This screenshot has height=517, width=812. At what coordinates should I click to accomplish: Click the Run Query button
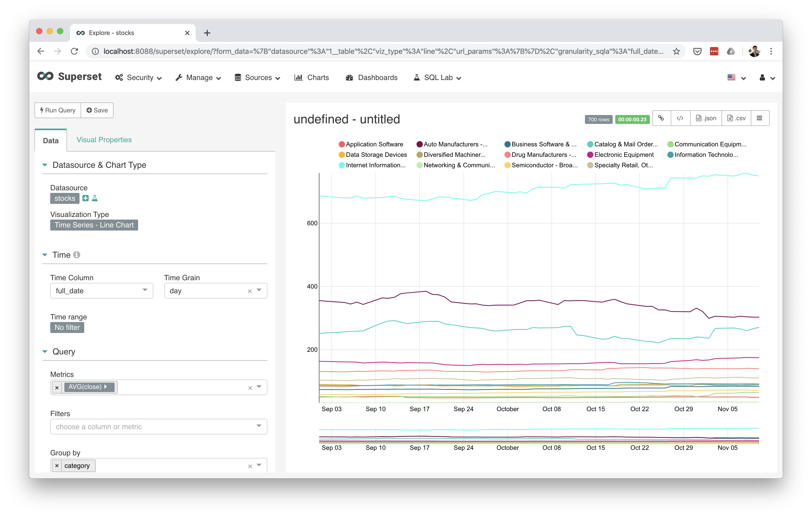pyautogui.click(x=57, y=110)
